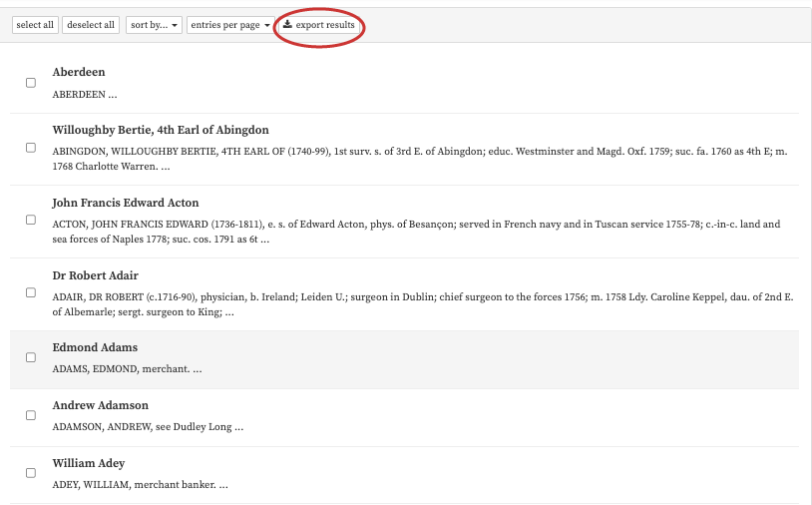The width and height of the screenshot is (812, 505).
Task: Click the Andrew Adamson description text
Action: click(x=148, y=427)
